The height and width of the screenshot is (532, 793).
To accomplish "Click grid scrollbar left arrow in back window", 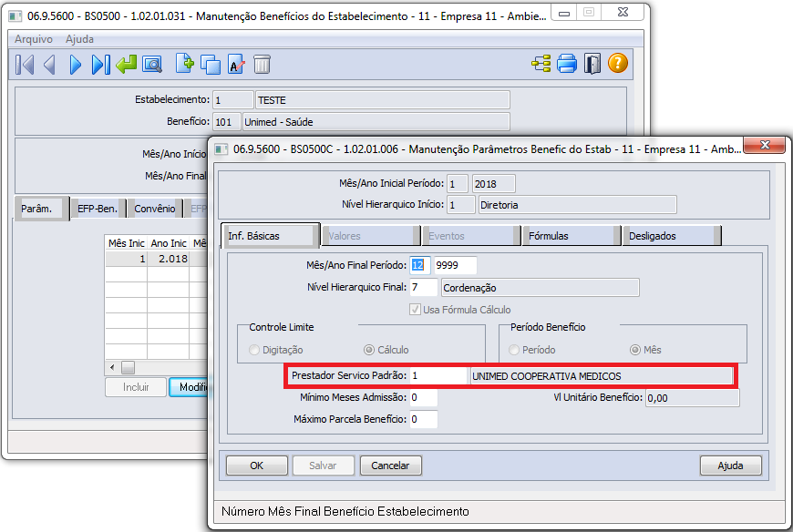I will pos(112,367).
